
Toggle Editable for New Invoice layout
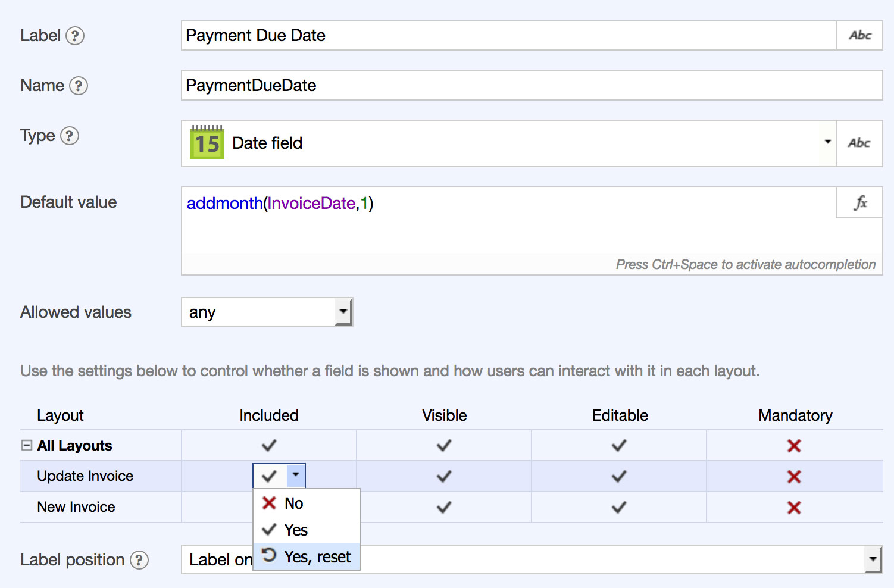(x=619, y=507)
